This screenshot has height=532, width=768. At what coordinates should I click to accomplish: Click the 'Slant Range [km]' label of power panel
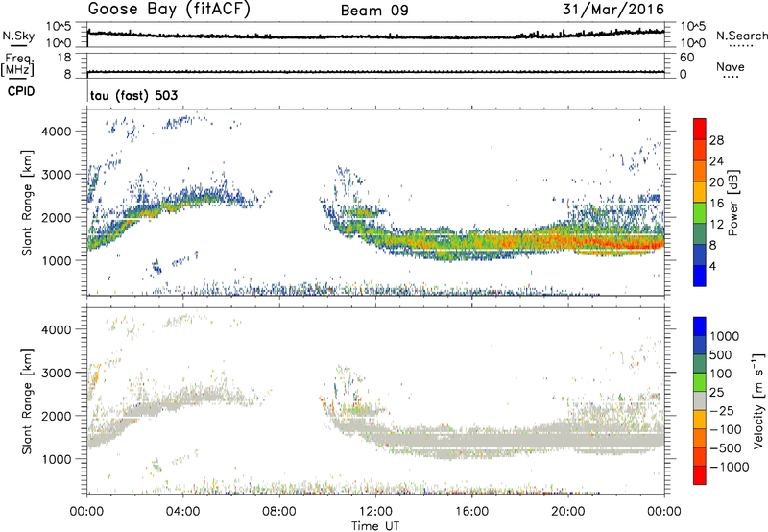point(27,203)
